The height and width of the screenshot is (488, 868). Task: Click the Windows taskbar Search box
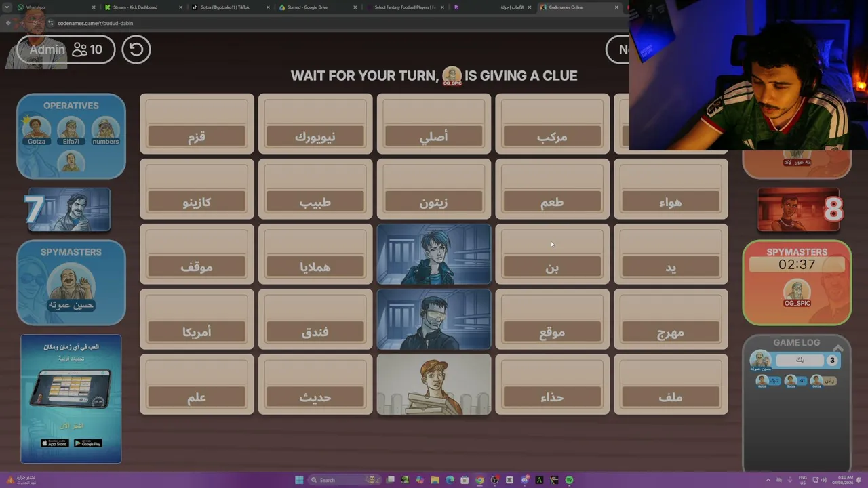point(344,480)
